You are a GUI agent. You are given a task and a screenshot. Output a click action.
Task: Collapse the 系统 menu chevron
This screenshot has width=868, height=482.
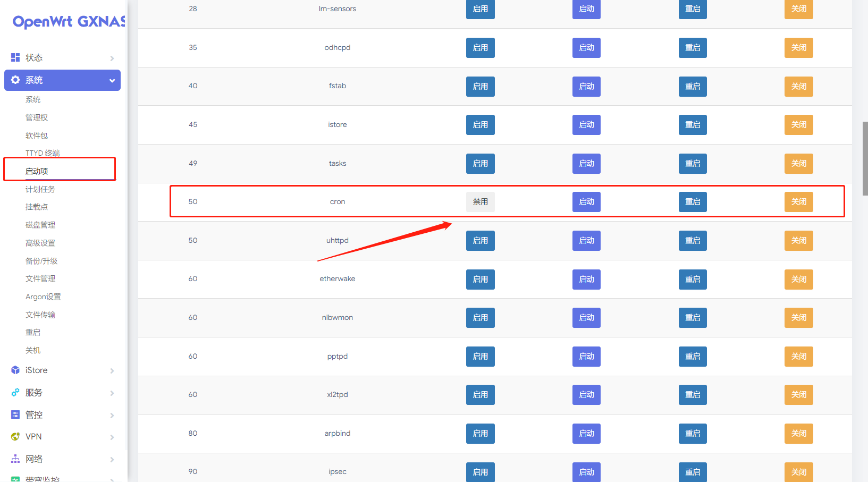[x=112, y=81]
